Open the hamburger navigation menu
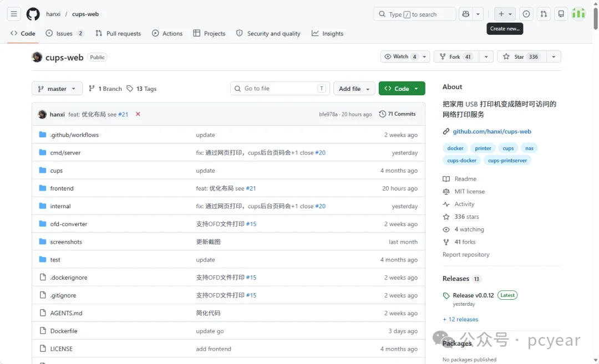This screenshot has height=364, width=599. tap(14, 14)
